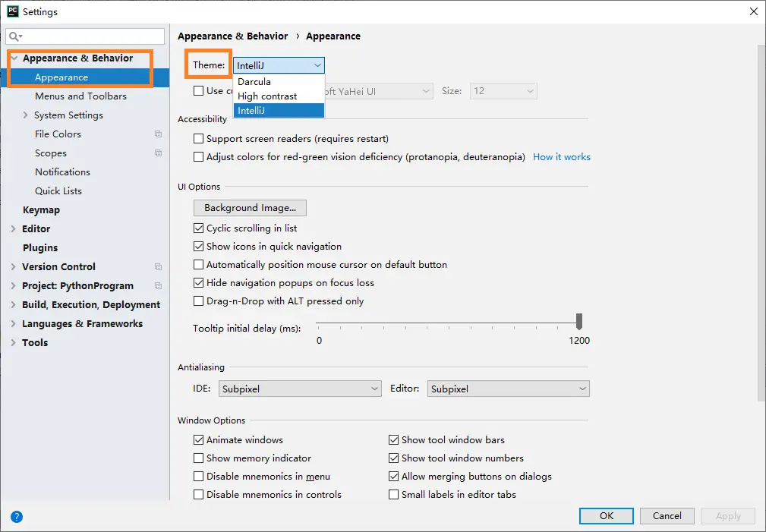
Task: Toggle Disable mnemonics in controls
Action: (198, 494)
